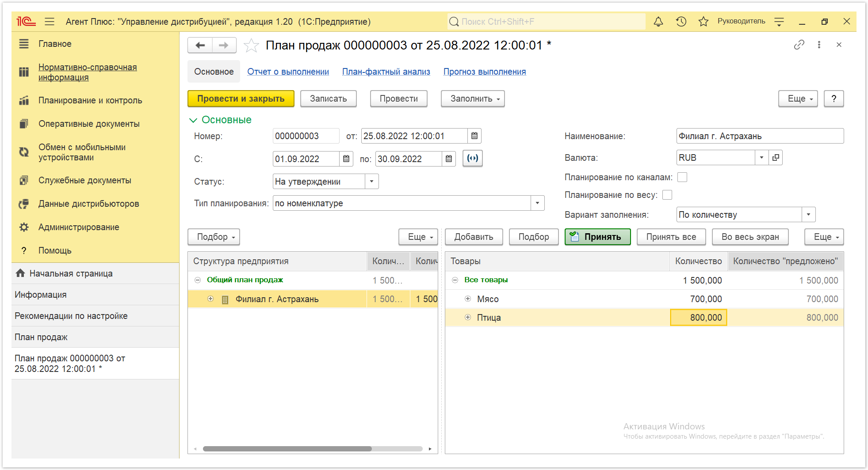The height and width of the screenshot is (470, 868).
Task: Expand the Птица goods group
Action: coord(468,317)
